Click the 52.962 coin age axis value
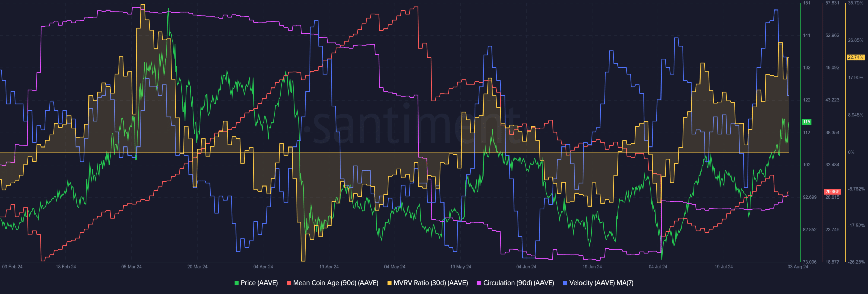 click(x=832, y=35)
